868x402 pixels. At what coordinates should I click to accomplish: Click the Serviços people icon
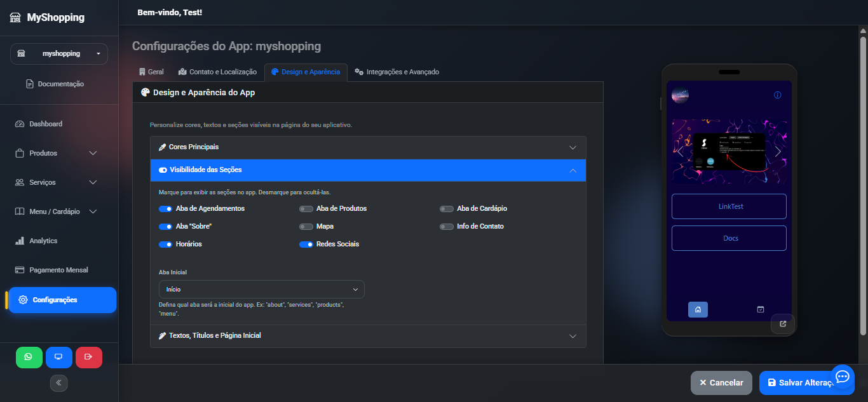pyautogui.click(x=19, y=182)
